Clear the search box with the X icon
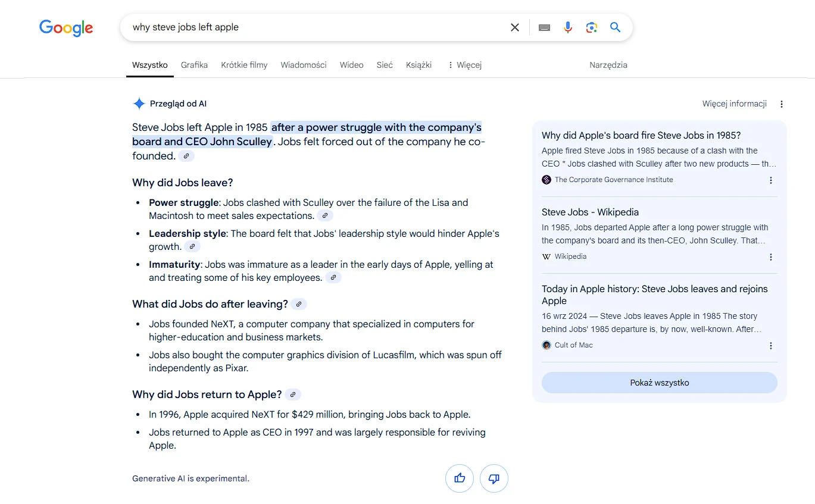 (x=515, y=27)
